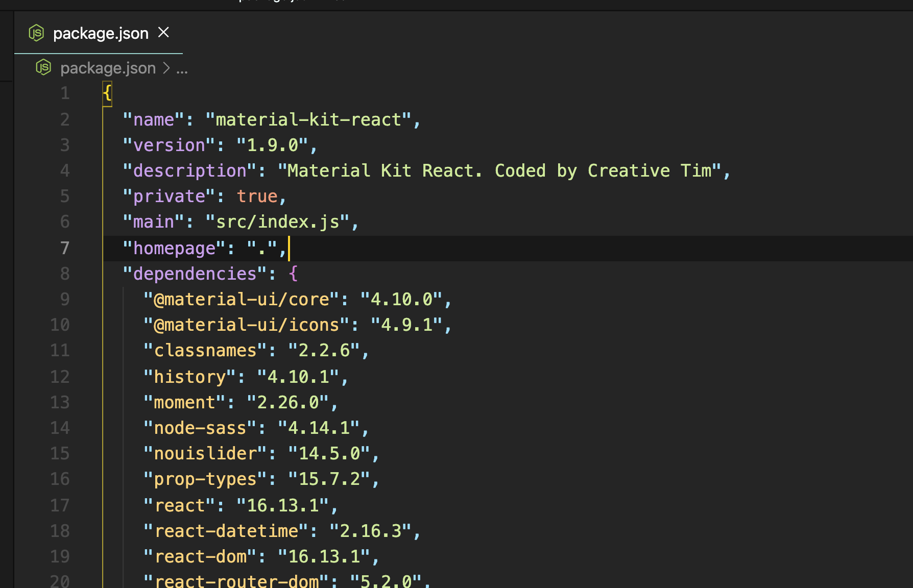Screen dimensions: 913x588
Task: Click the "react-datetime" dependency
Action: 226,531
